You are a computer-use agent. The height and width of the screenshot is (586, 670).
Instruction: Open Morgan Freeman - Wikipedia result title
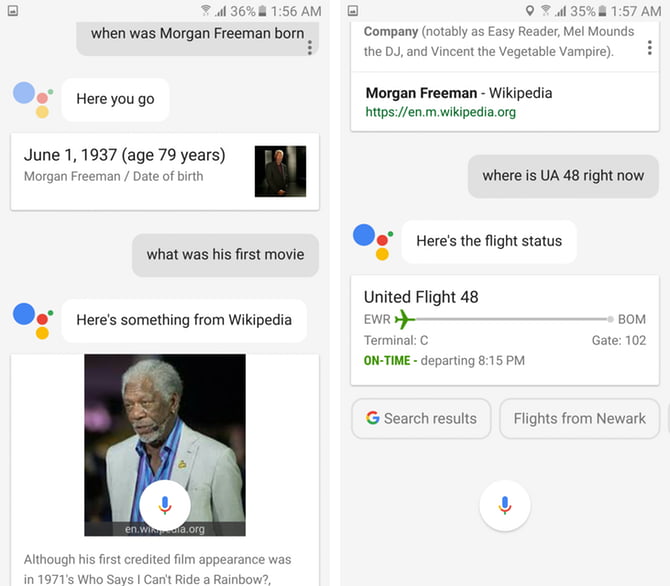tap(459, 93)
